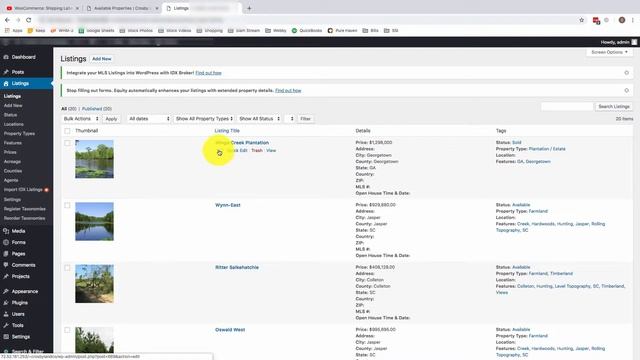The image size is (640, 360).
Task: Open the Bulk Actions dropdown
Action: 81,119
